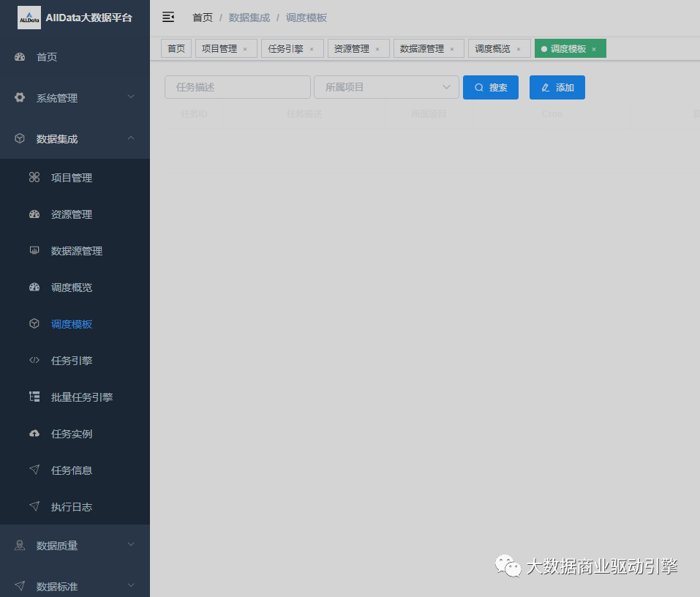The width and height of the screenshot is (700, 597).
Task: Close the 数据源管理 tab
Action: (452, 49)
